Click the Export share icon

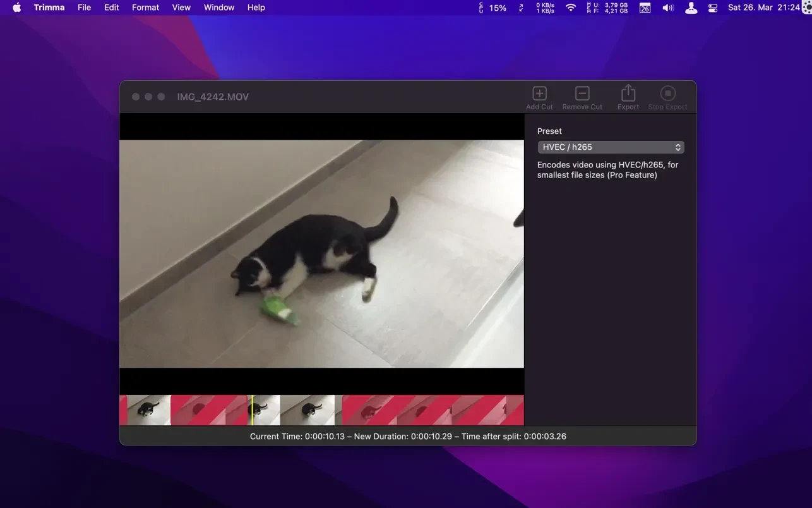[628, 94]
